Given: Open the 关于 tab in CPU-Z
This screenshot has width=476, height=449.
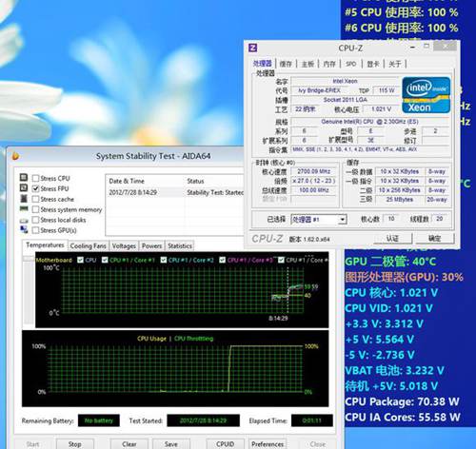Looking at the screenshot, I should 395,64.
